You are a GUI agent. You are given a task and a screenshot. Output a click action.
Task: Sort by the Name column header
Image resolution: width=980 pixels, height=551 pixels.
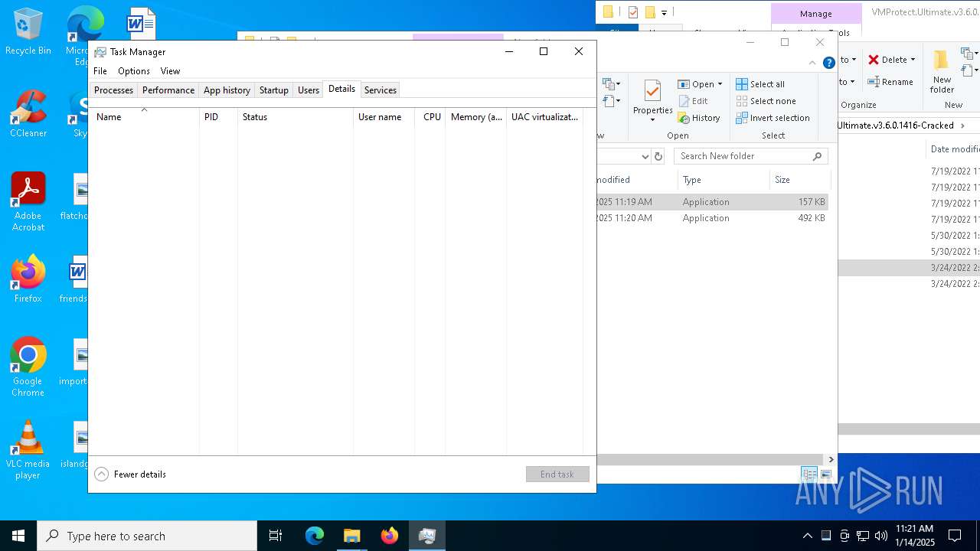pos(144,116)
